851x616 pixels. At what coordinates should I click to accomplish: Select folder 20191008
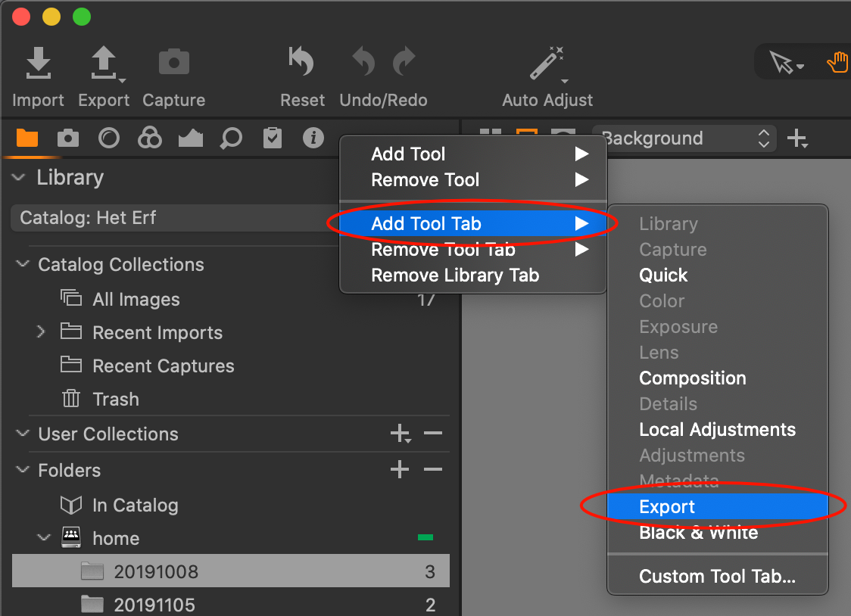[231, 571]
